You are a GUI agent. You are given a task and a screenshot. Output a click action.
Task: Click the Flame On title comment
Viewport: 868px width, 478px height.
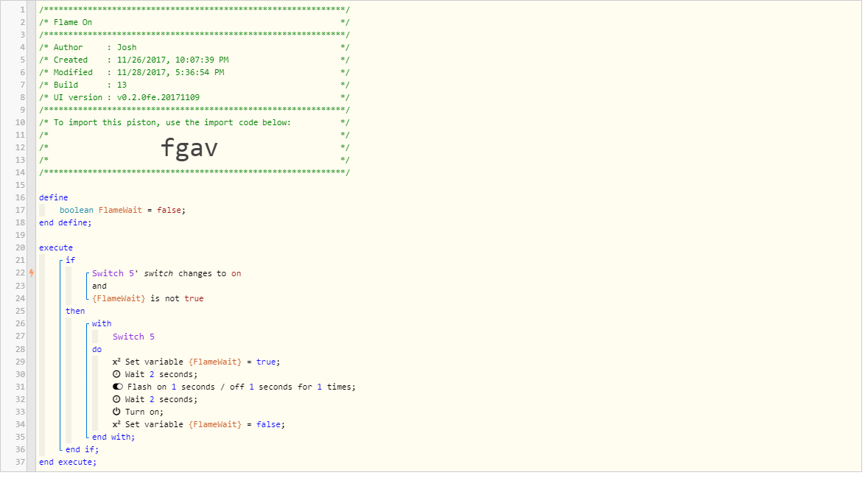pos(195,22)
